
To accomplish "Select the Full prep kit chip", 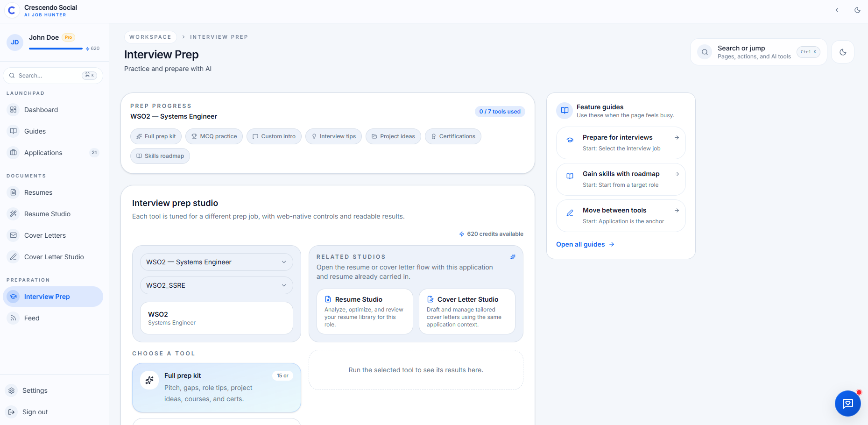I will pos(156,136).
